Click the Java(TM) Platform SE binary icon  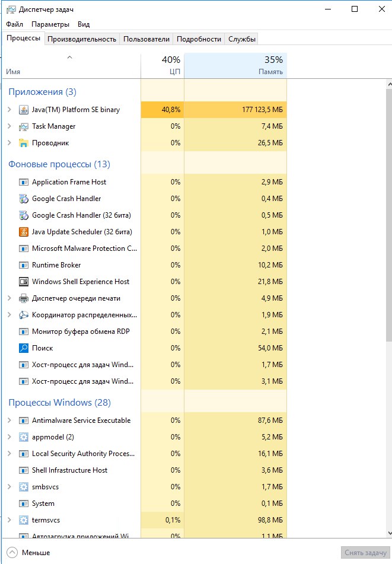pyautogui.click(x=23, y=110)
